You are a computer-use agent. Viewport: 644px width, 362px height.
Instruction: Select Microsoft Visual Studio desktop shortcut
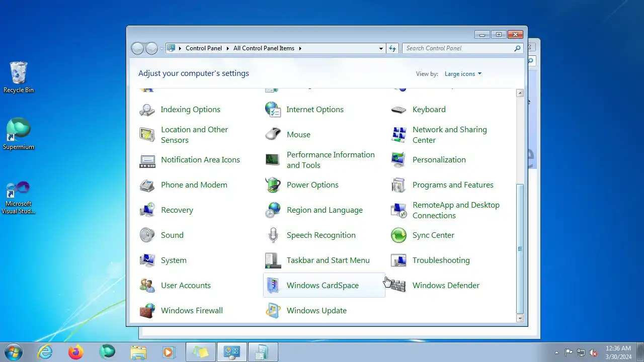(x=19, y=197)
